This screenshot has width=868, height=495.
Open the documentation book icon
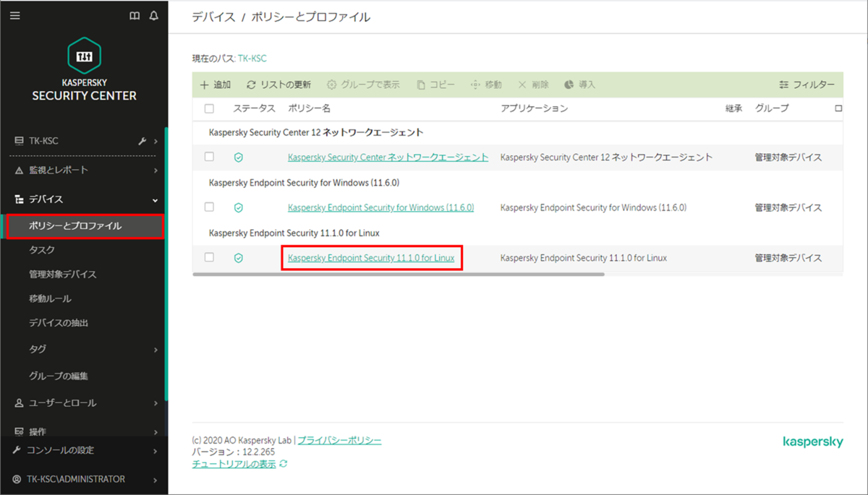point(135,16)
